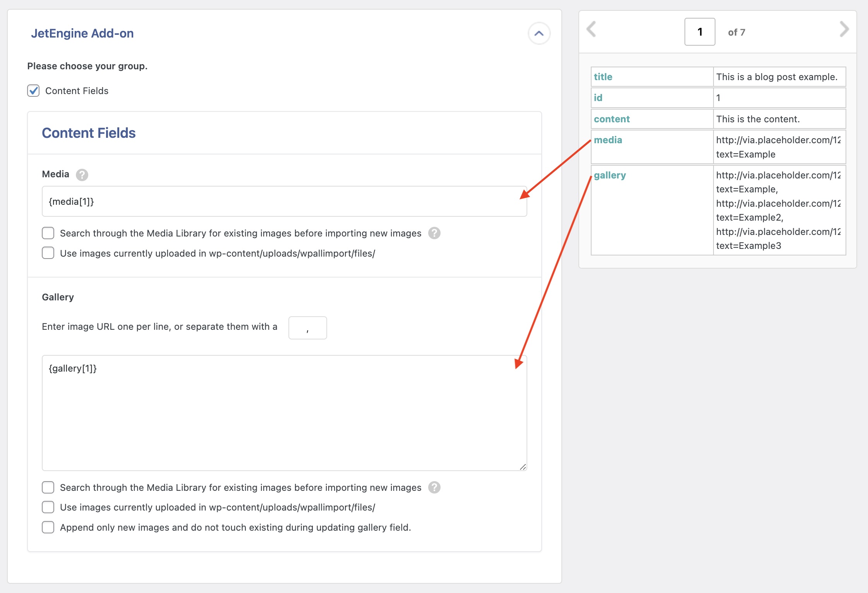Screen dimensions: 868x593
Task: Enable gallery's Media Library search option
Action: [48, 487]
